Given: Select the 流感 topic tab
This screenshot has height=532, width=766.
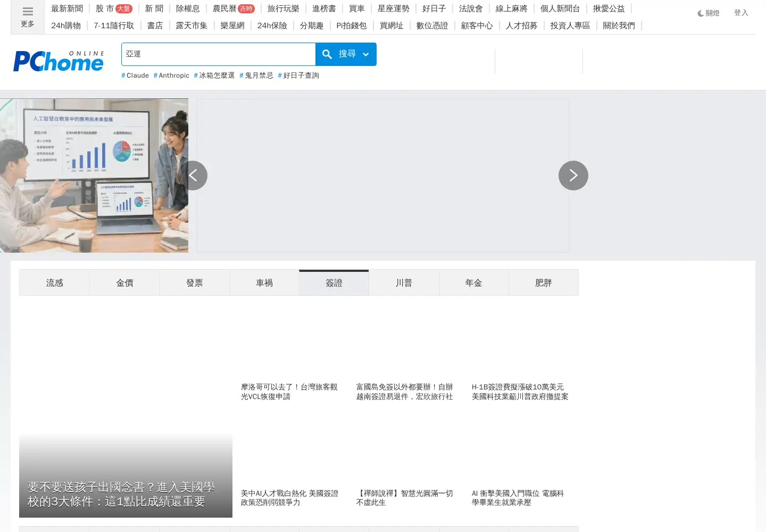Looking at the screenshot, I should click(x=54, y=282).
